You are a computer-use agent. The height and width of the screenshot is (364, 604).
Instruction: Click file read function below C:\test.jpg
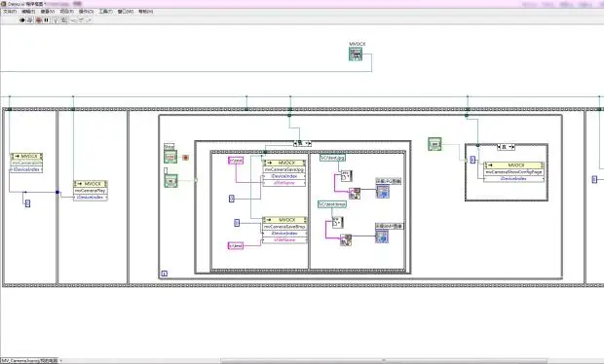[346, 176]
